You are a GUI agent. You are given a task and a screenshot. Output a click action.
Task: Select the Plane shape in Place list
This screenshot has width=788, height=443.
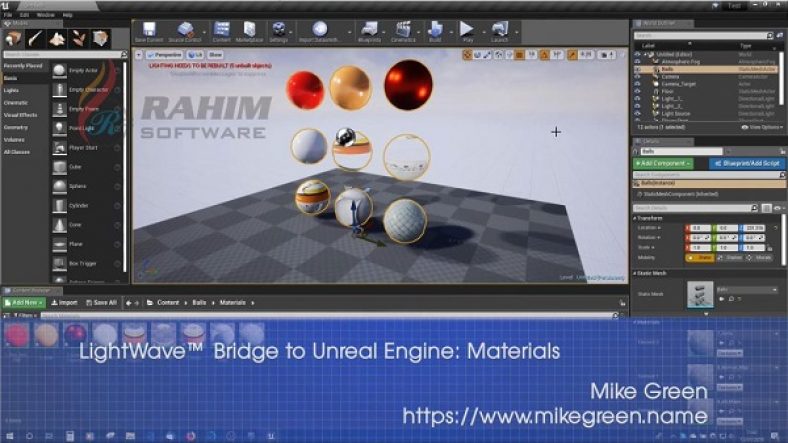pos(86,244)
